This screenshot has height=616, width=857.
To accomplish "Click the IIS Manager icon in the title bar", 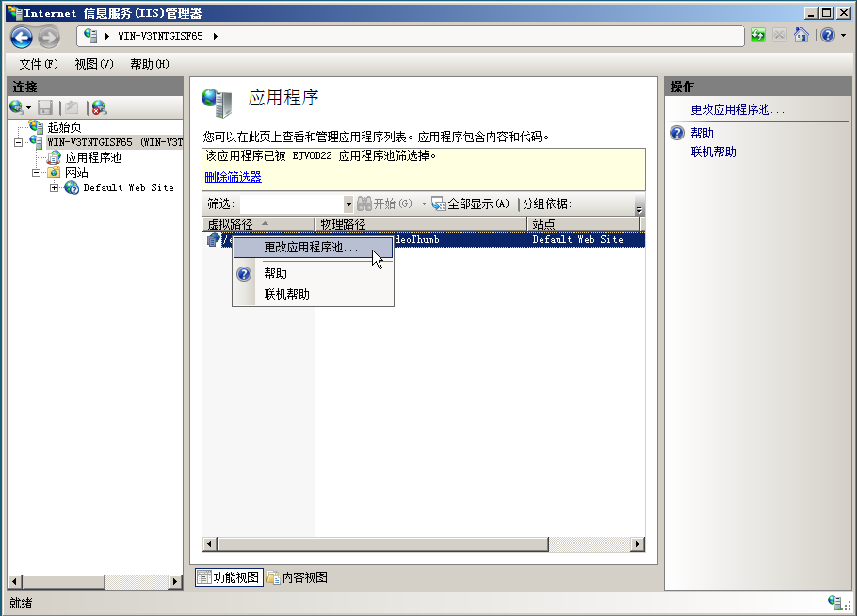I will click(x=14, y=13).
